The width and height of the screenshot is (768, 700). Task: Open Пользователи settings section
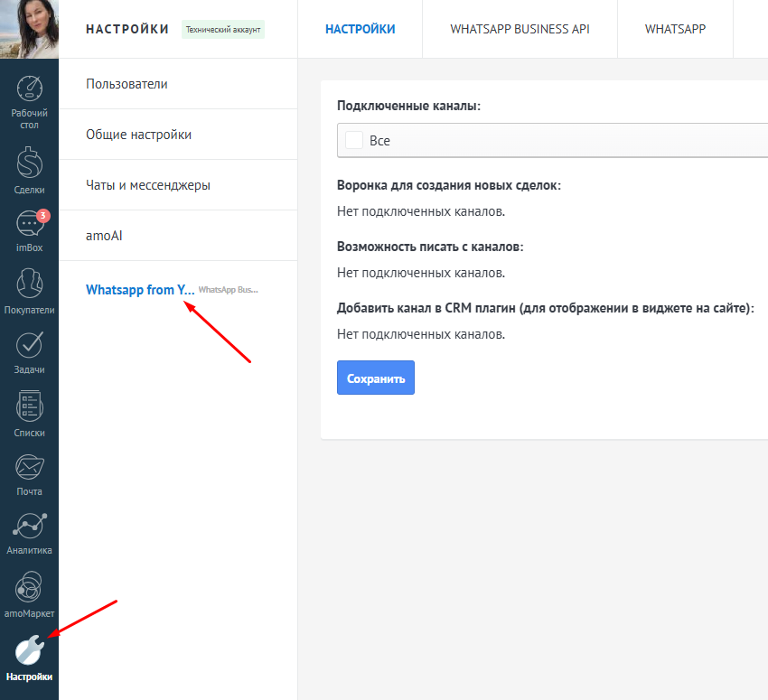click(x=127, y=84)
